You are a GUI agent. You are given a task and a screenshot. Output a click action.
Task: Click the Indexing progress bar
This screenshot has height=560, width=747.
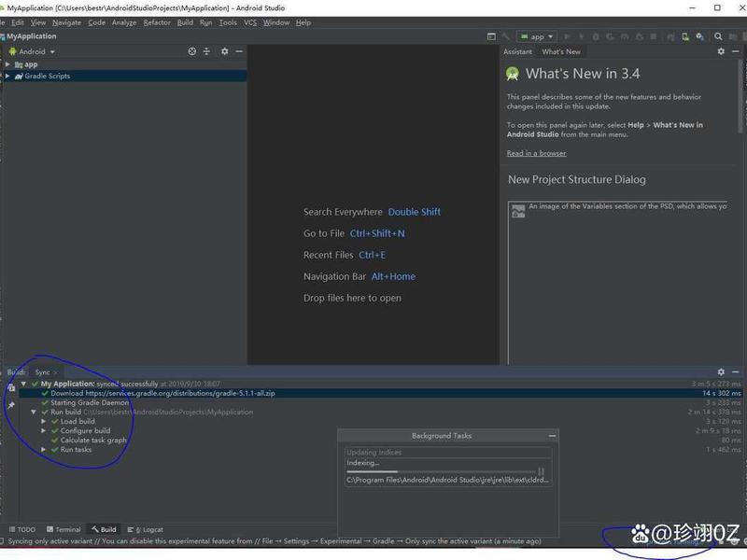(441, 472)
